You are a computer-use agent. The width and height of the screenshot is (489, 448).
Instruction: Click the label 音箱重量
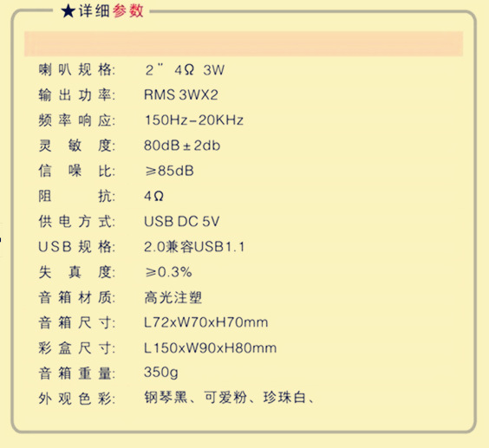pos(76,373)
